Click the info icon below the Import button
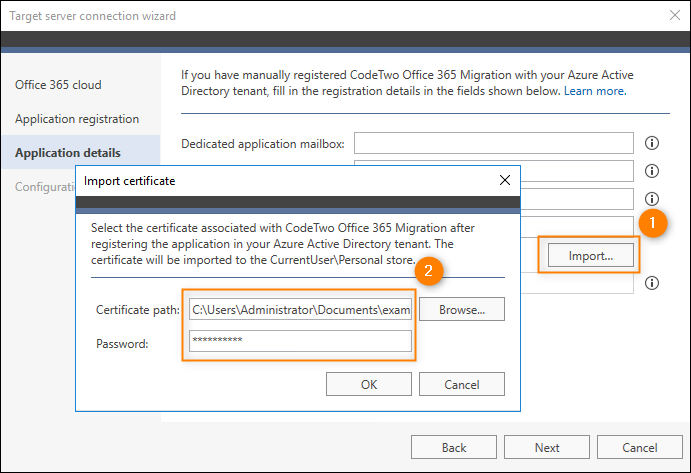 pyautogui.click(x=652, y=283)
